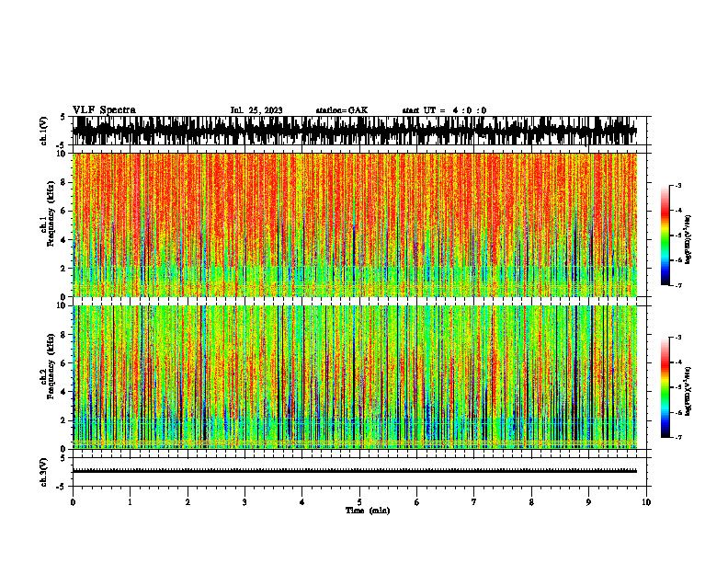This screenshot has width=728, height=563.
Task: Click the ch.1(V) waveform axis label
Action: pyautogui.click(x=44, y=131)
